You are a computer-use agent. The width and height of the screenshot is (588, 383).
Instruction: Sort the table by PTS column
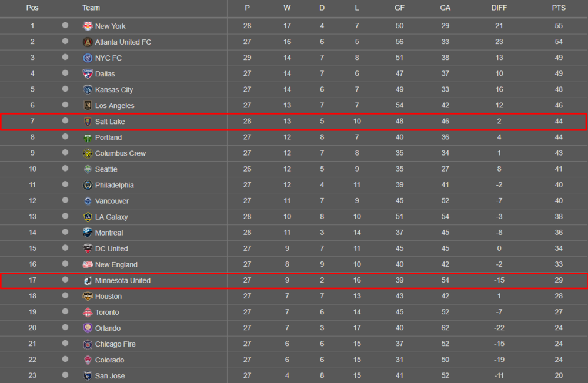point(559,8)
